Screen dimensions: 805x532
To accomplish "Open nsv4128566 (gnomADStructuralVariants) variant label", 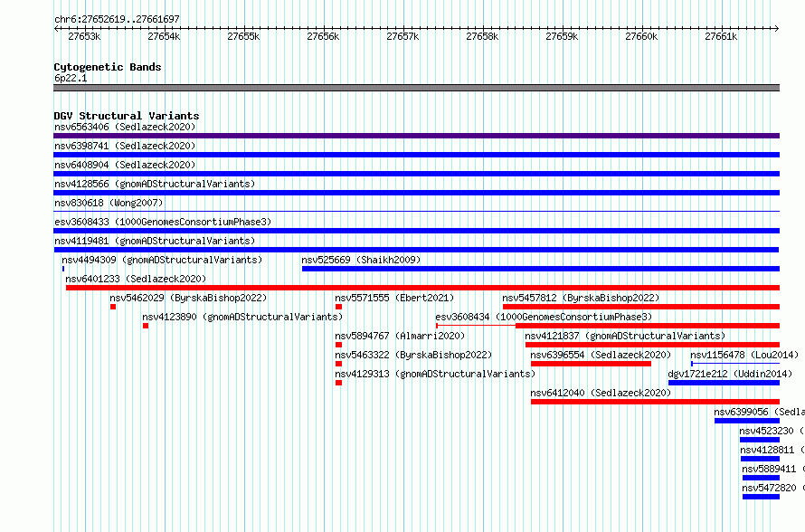I will pyautogui.click(x=155, y=184).
